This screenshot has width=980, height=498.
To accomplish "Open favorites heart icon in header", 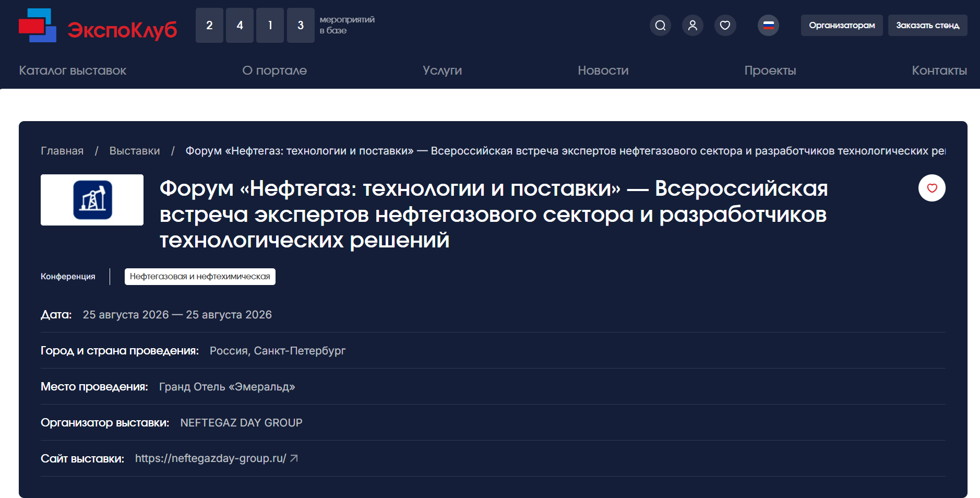I will coord(725,25).
